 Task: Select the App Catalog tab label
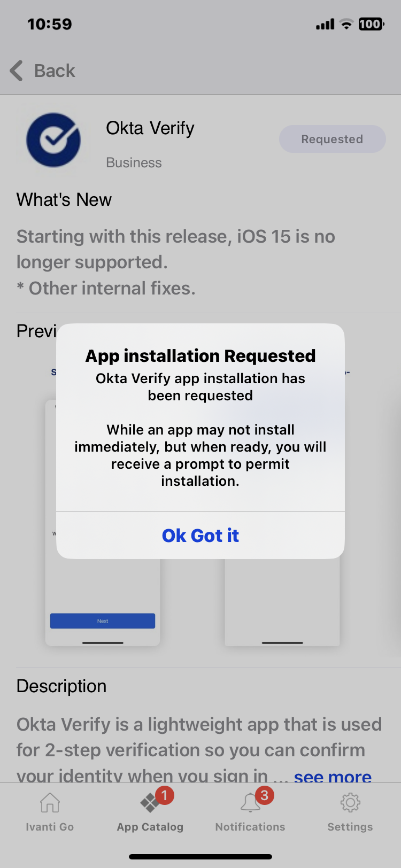[150, 827]
